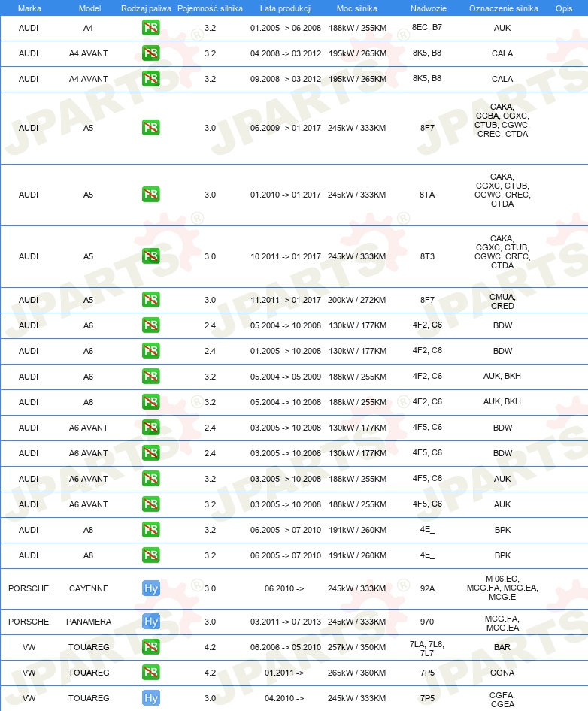Click the body code '92A'

click(x=427, y=588)
